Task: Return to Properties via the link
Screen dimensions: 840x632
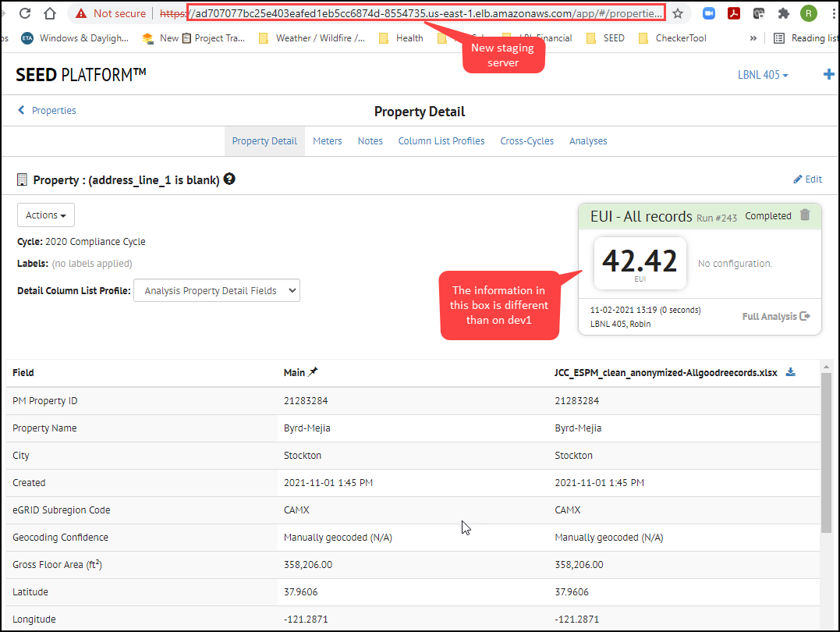Action: pyautogui.click(x=53, y=110)
